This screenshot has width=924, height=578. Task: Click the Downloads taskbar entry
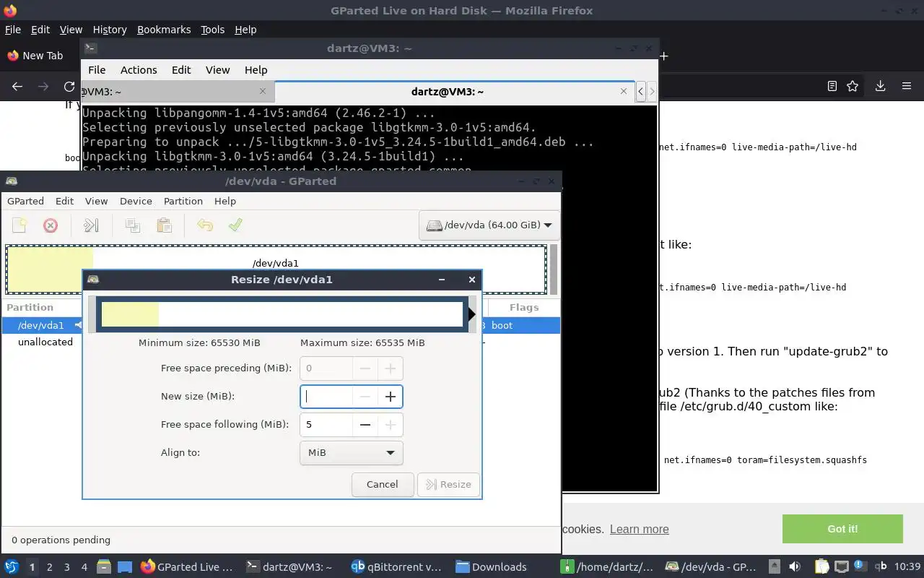(491, 566)
